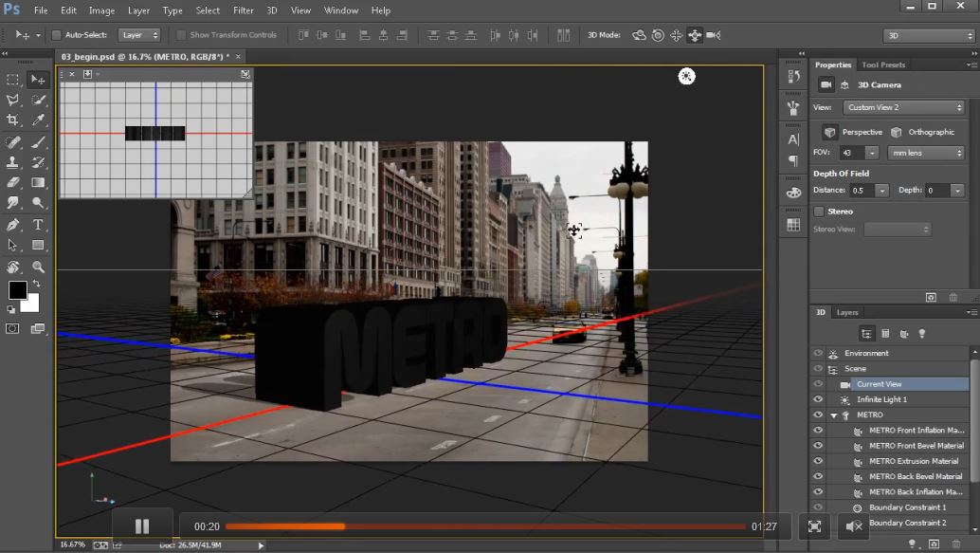Hide METRO Extrusion Material
The width and height of the screenshot is (980, 553).
[818, 461]
